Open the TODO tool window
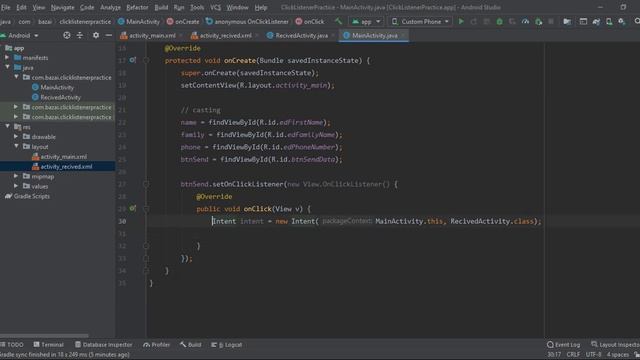This screenshot has height=360, width=640. pyautogui.click(x=12, y=345)
